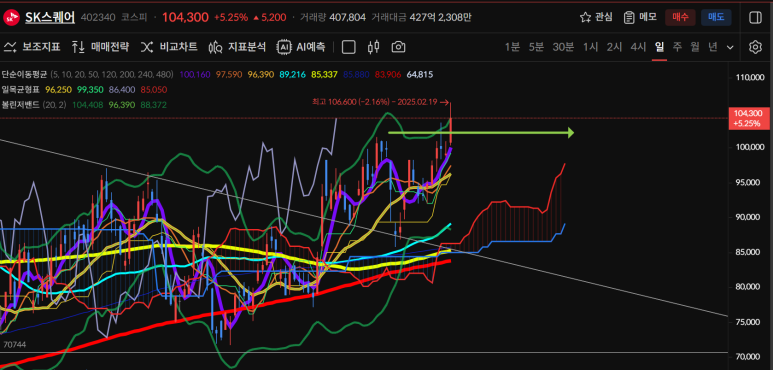Toggle the side panel layout icon
773x370 pixels.
(755, 17)
